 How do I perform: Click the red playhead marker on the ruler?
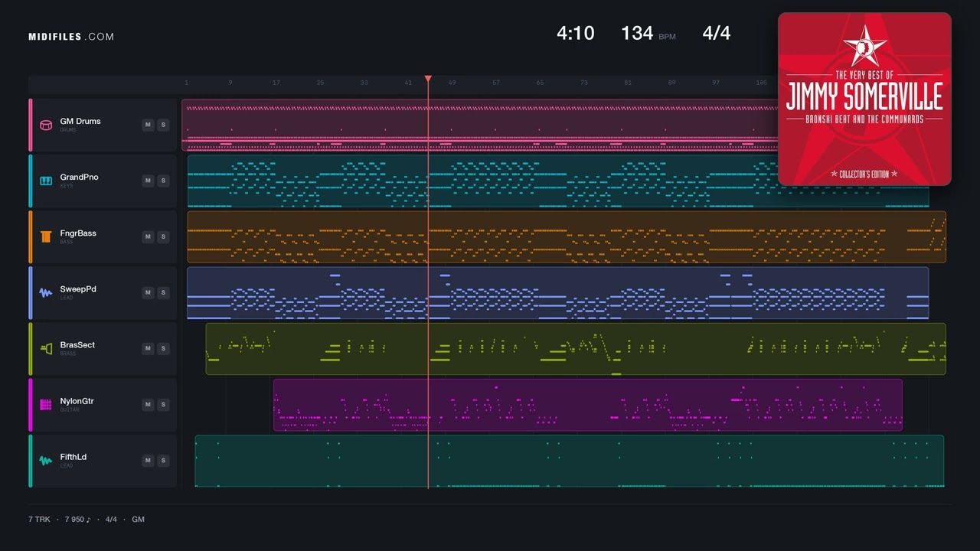428,79
